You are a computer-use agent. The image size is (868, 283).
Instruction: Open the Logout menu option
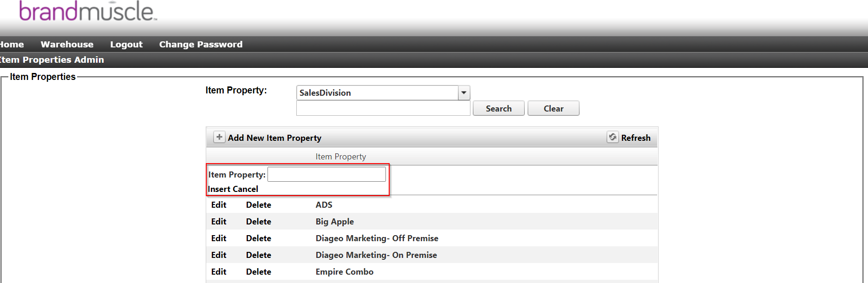coord(126,44)
